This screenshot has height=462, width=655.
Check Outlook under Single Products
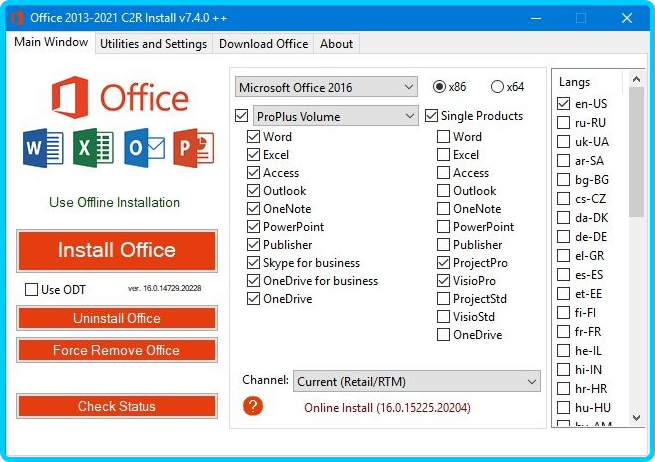[x=443, y=190]
